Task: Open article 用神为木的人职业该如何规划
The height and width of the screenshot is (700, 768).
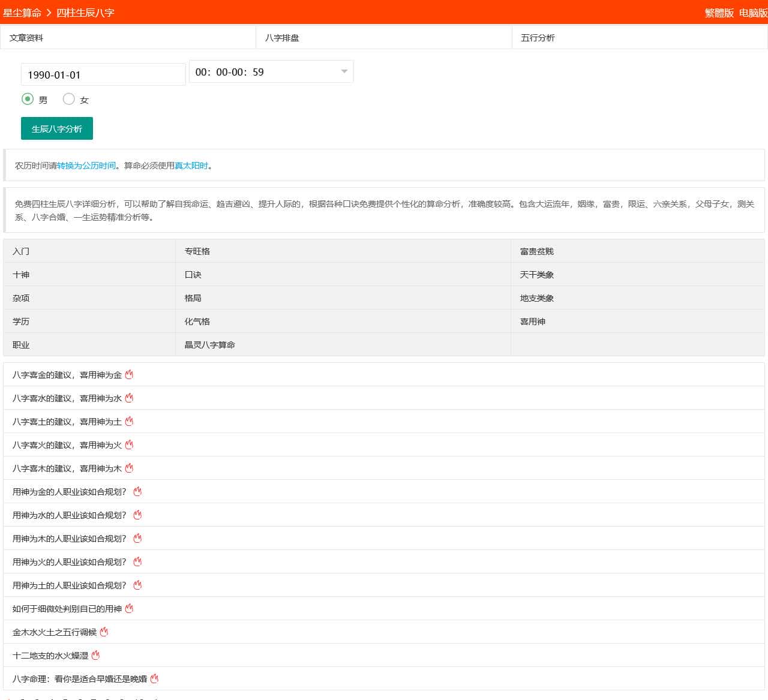Action: point(70,539)
